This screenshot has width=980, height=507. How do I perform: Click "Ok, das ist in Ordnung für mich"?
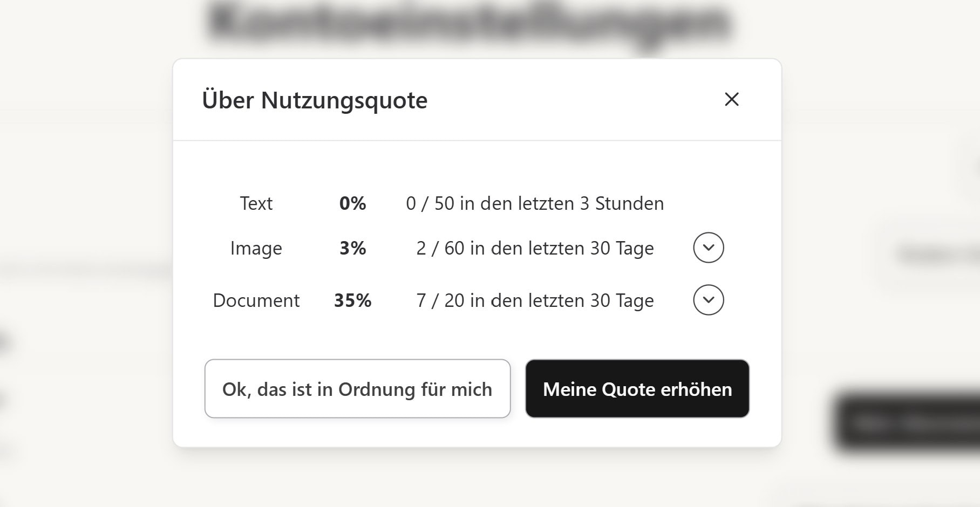point(357,389)
